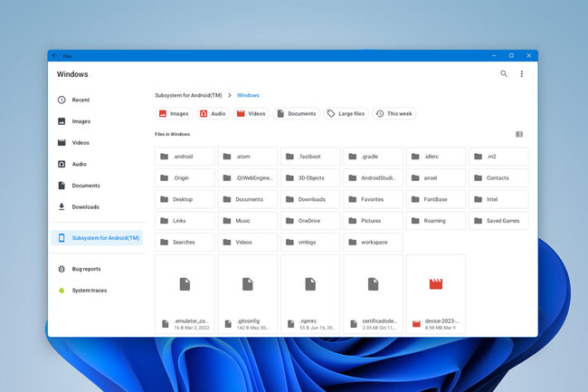Open the .QtWebEngine... folder
Viewport: 588px width, 392px height.
248,177
